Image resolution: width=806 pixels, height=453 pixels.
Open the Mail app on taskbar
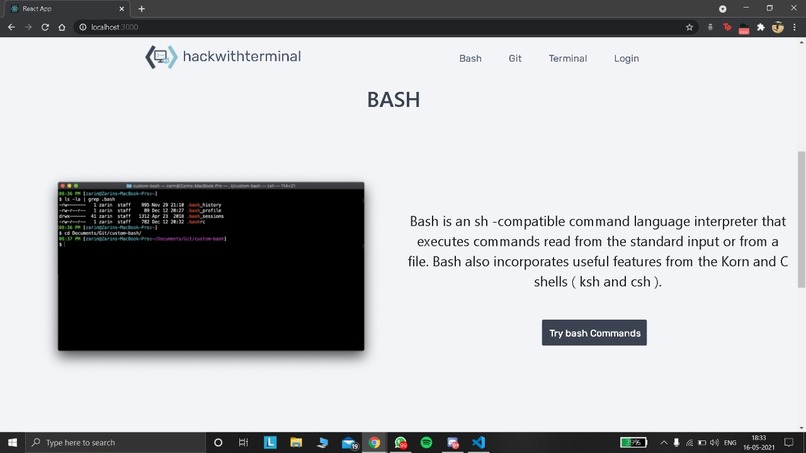coord(349,442)
